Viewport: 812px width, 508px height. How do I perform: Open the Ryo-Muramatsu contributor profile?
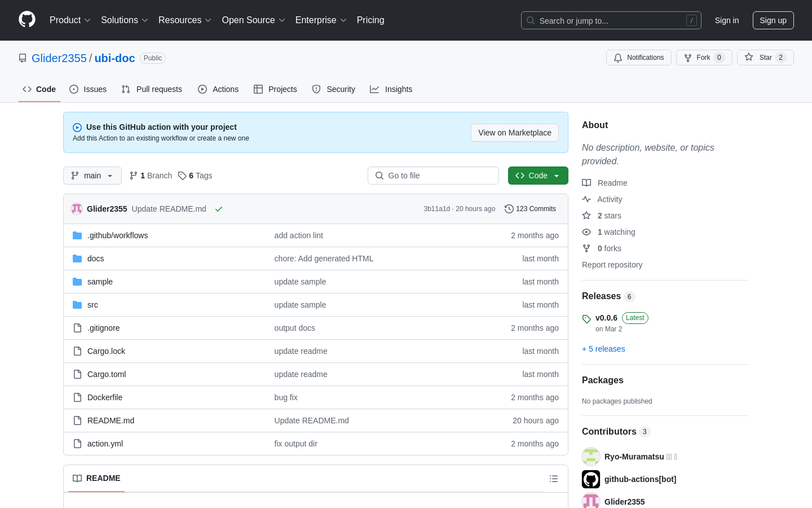(x=634, y=457)
